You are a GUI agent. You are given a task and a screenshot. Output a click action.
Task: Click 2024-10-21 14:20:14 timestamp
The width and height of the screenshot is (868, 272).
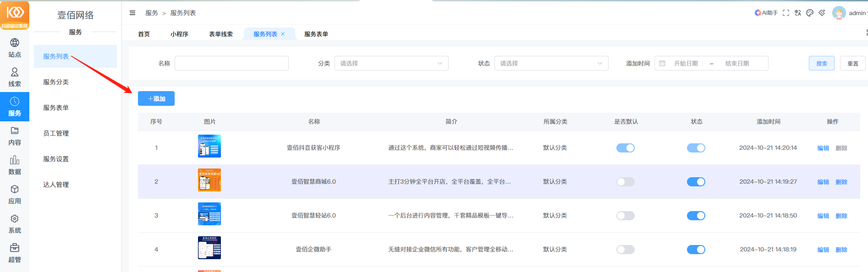tap(768, 148)
